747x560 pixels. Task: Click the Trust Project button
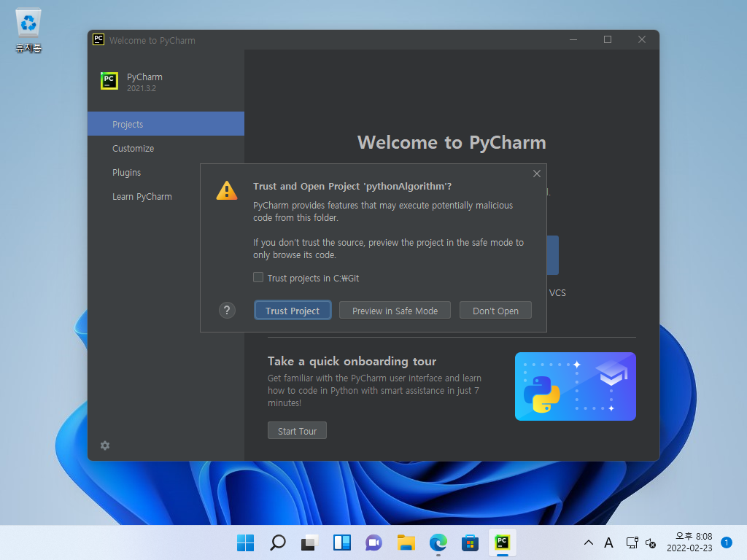click(x=293, y=311)
